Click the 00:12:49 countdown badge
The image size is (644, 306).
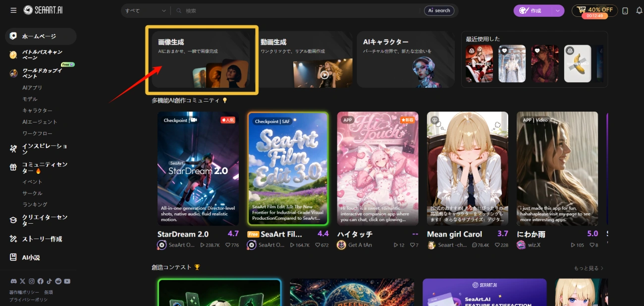pos(594,16)
